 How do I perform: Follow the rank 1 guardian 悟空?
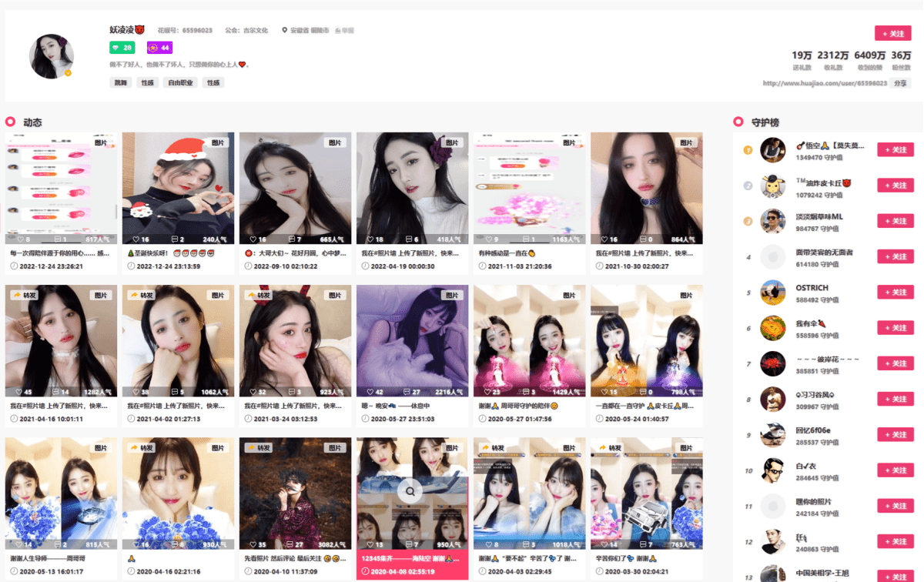click(896, 150)
